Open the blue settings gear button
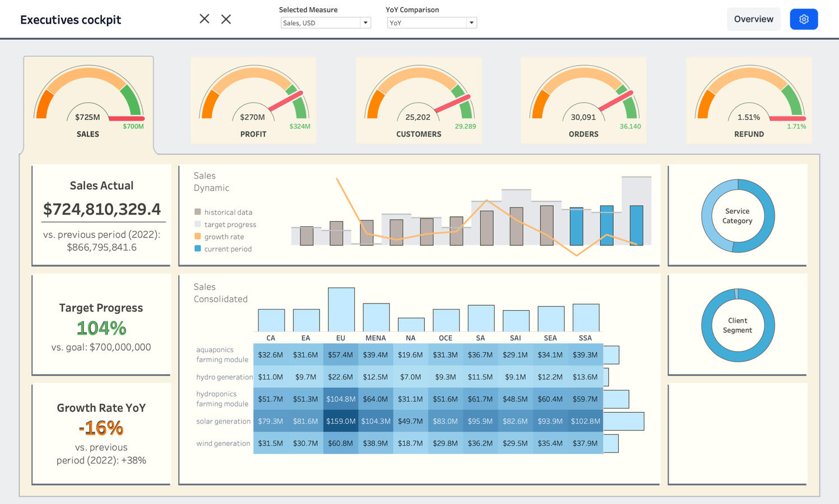 (x=803, y=19)
